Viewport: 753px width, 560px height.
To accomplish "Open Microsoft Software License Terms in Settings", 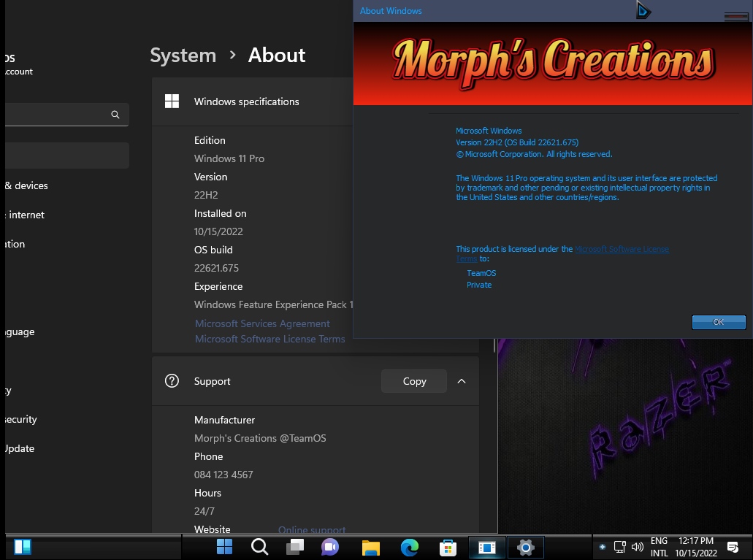I will pyautogui.click(x=270, y=339).
